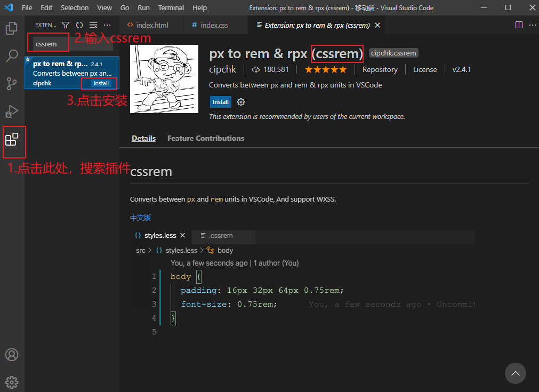This screenshot has height=392, width=539.
Task: Select the Details tab
Action: pyautogui.click(x=144, y=138)
